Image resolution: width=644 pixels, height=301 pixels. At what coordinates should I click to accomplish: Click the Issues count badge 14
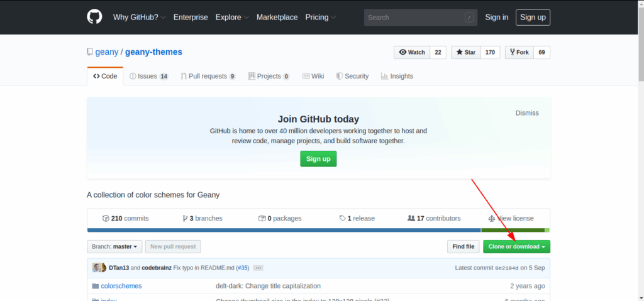pos(164,77)
